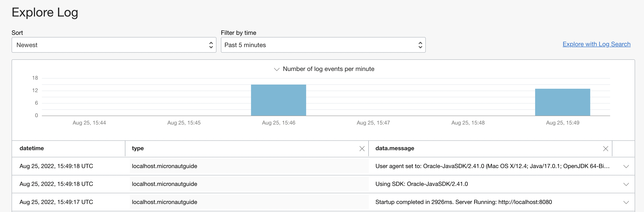
Task: Click the data.message column header
Action: (395, 148)
